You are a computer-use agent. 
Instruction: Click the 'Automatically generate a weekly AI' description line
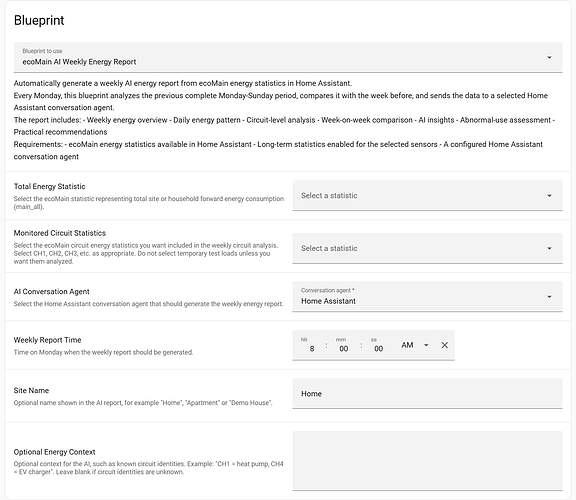183,83
